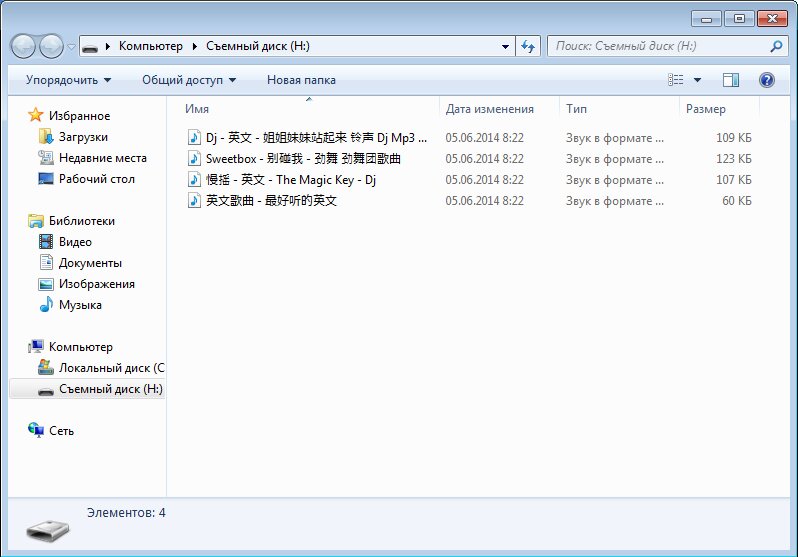Click the Forward navigation arrow button
Screen dimensions: 798x557
(51, 47)
